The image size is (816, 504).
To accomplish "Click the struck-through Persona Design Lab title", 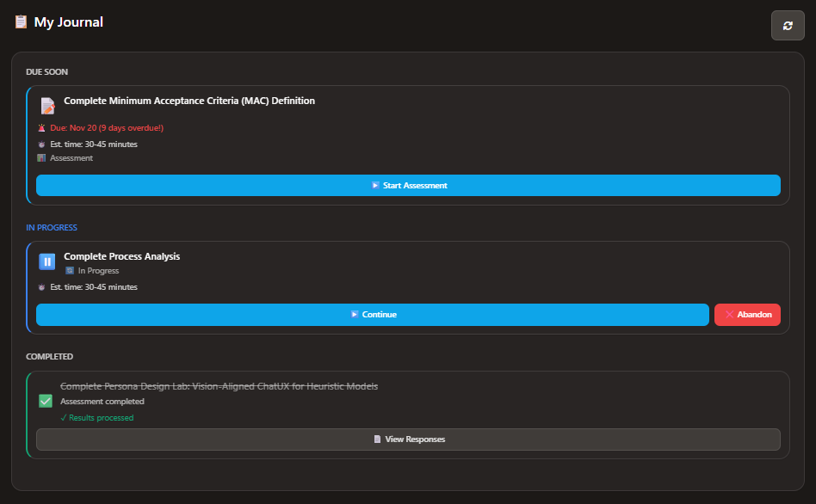I will [219, 386].
